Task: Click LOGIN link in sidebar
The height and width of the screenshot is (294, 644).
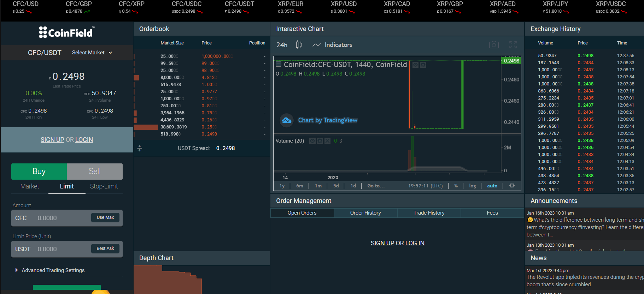Action: [x=84, y=140]
